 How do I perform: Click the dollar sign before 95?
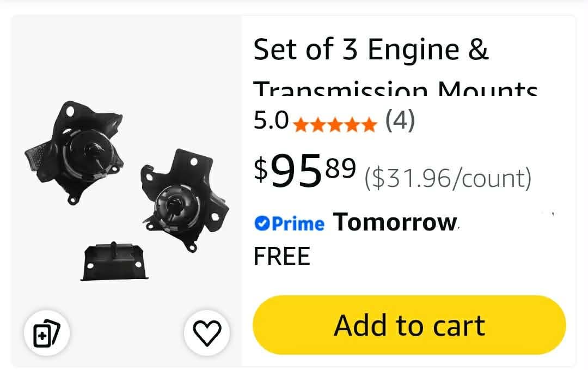click(261, 169)
